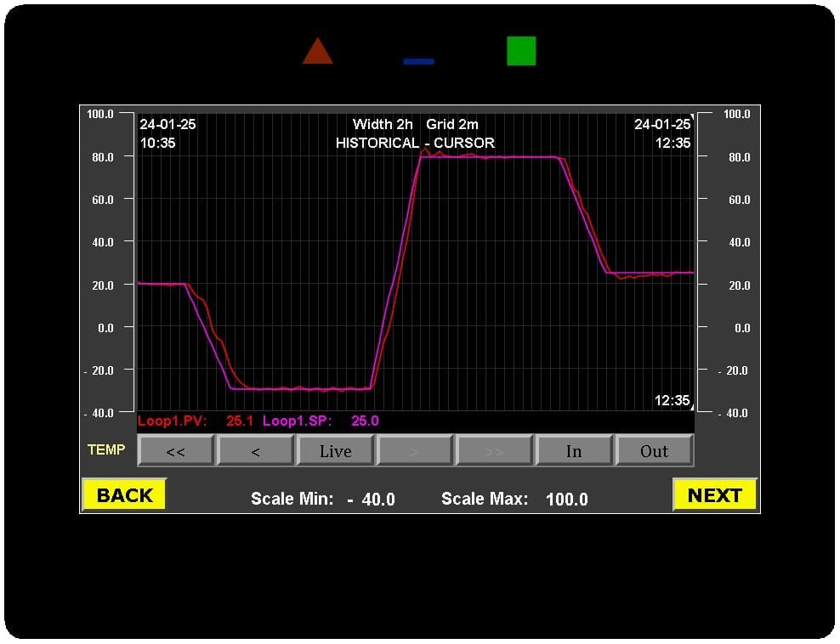The image size is (840, 644).
Task: Go to the NEXT screen
Action: (x=715, y=494)
